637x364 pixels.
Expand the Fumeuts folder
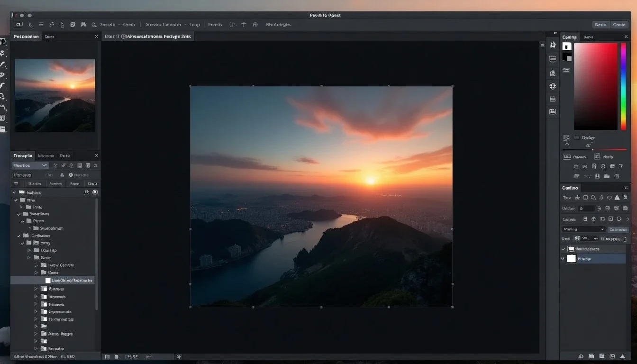pyautogui.click(x=36, y=289)
